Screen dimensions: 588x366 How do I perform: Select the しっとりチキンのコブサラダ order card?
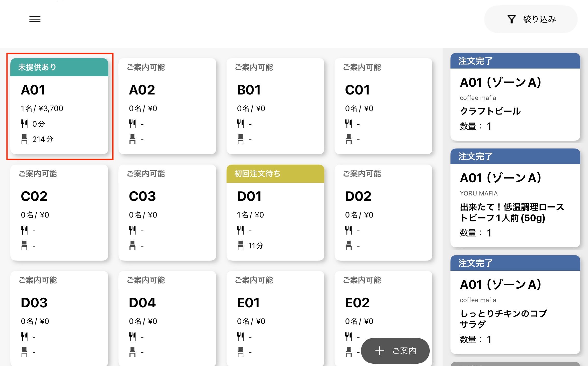click(x=515, y=311)
